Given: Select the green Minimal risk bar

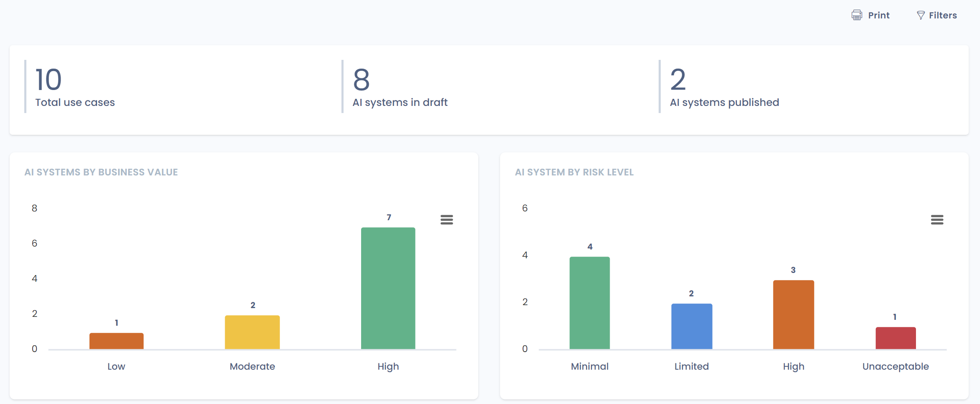Looking at the screenshot, I should 590,303.
